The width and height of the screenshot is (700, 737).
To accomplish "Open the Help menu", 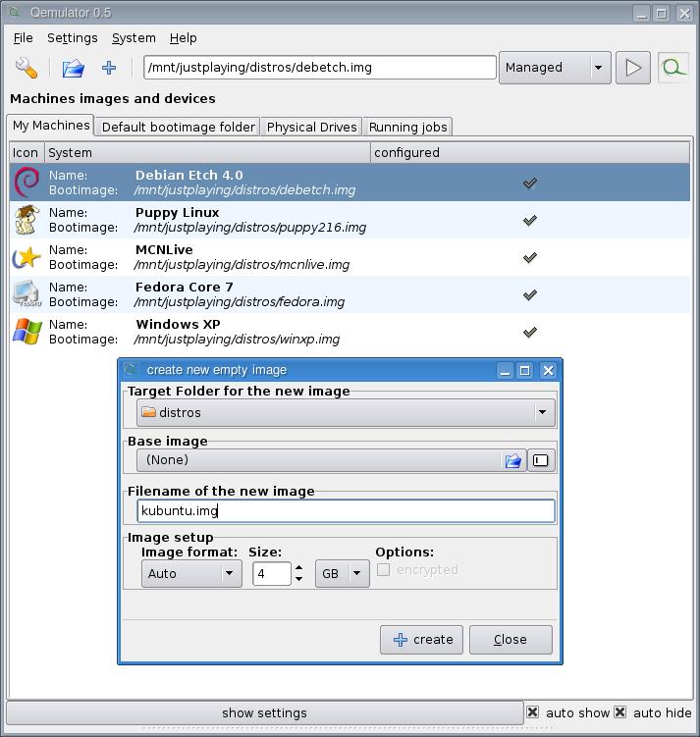I will 183,38.
